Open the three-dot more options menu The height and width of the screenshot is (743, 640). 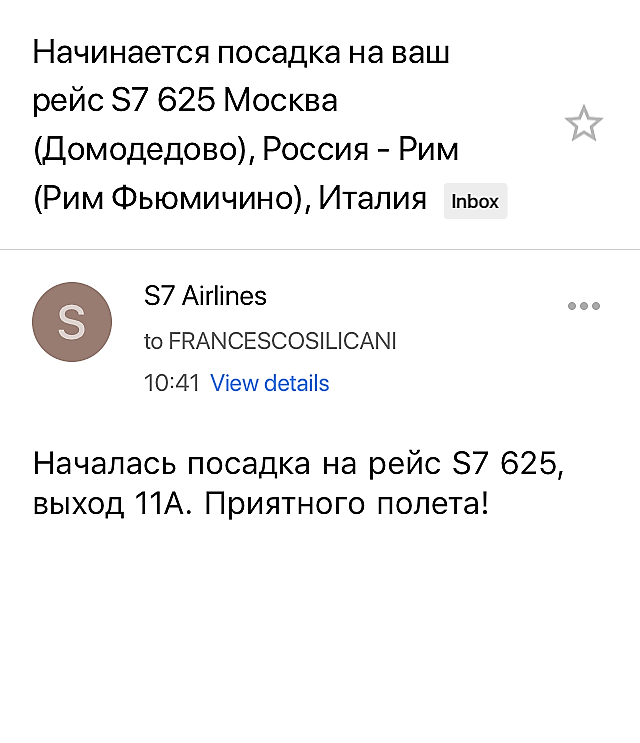(x=584, y=306)
